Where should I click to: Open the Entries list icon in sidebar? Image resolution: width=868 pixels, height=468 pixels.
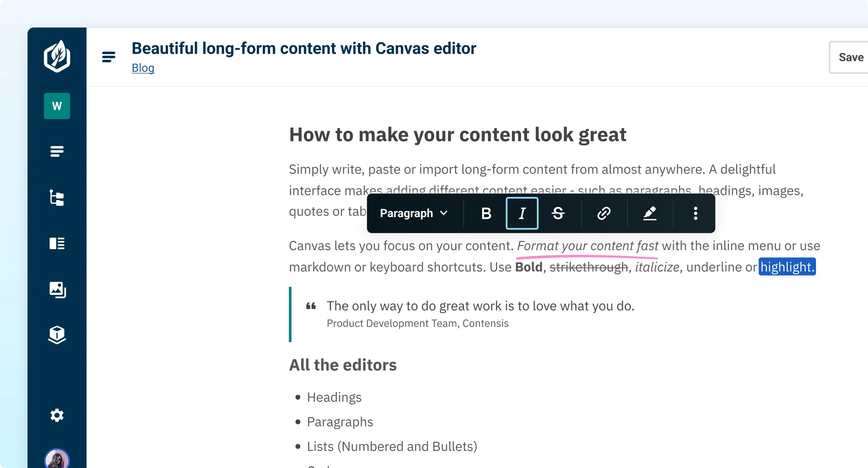point(57,152)
